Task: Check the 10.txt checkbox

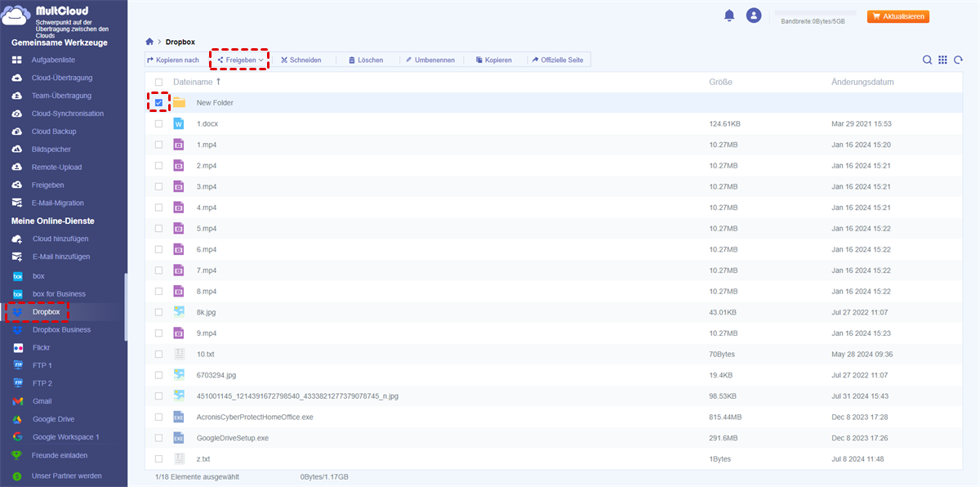Action: [x=158, y=354]
